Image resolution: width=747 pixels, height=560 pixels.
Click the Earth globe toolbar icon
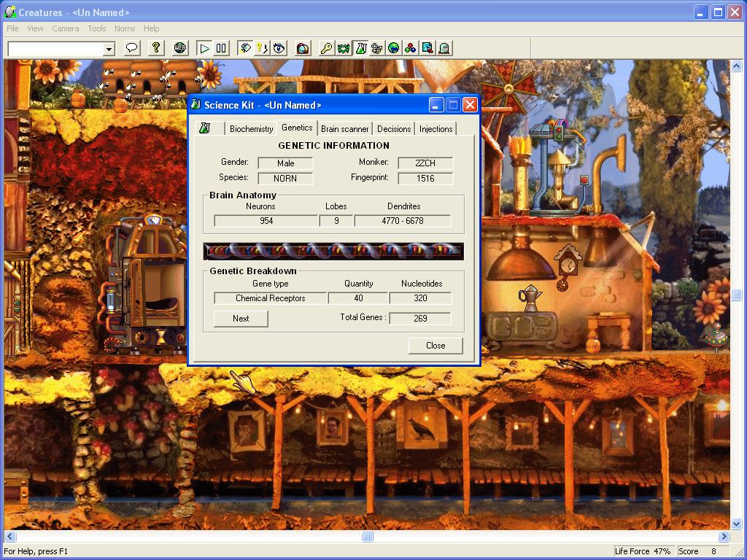pyautogui.click(x=393, y=48)
